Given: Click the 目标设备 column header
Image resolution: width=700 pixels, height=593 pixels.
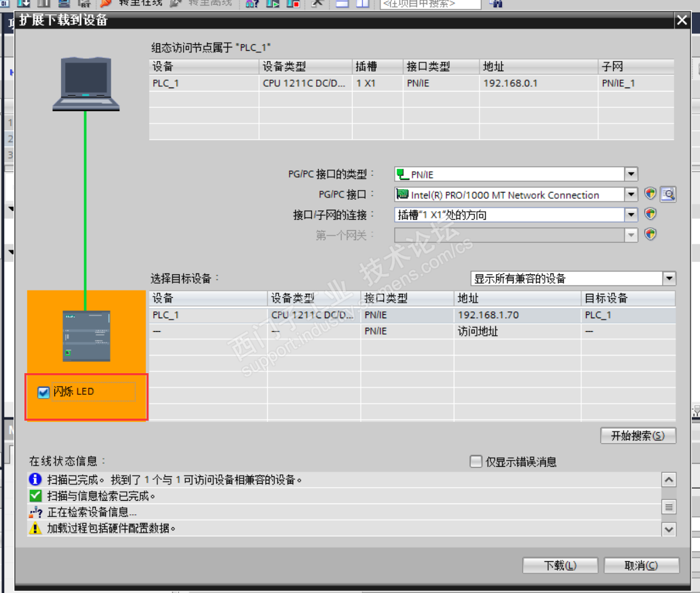Looking at the screenshot, I should [x=628, y=299].
